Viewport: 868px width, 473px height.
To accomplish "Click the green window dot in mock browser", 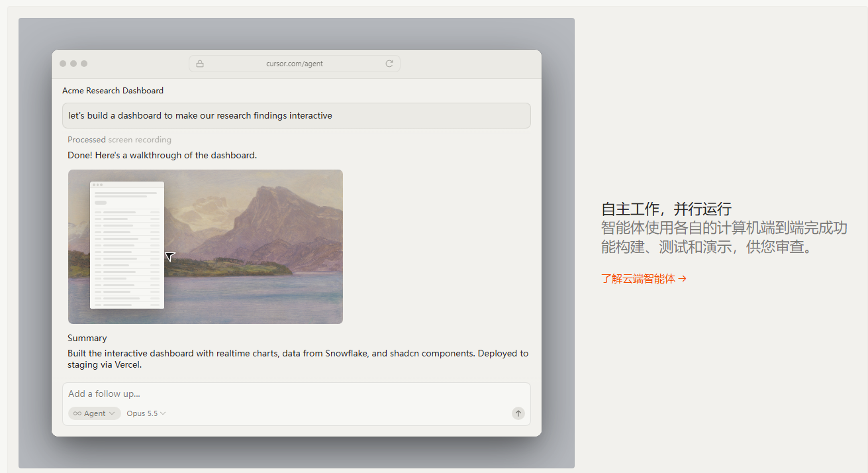I will click(x=84, y=64).
